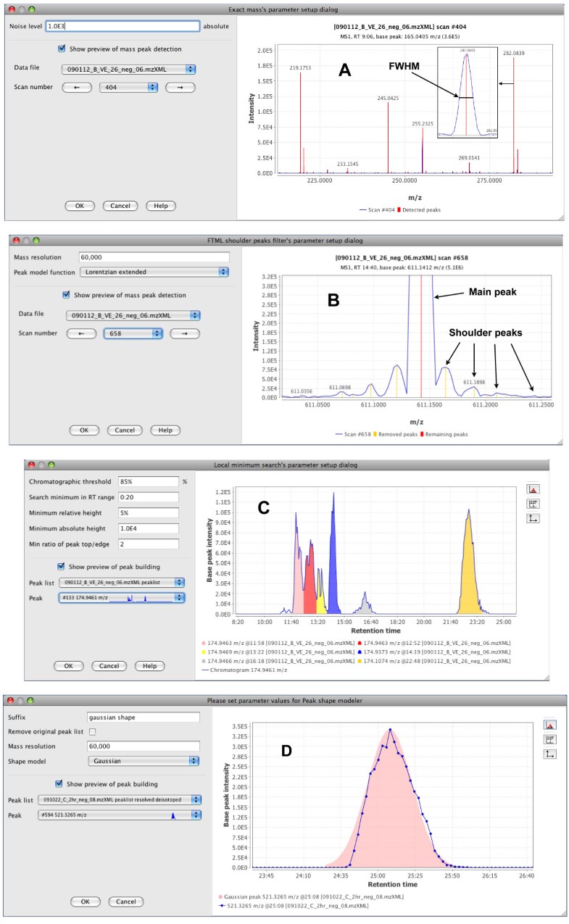Click Mass resolution field in Peak shape modeler dialog
Screen dimensions: 569x924
coord(143,745)
